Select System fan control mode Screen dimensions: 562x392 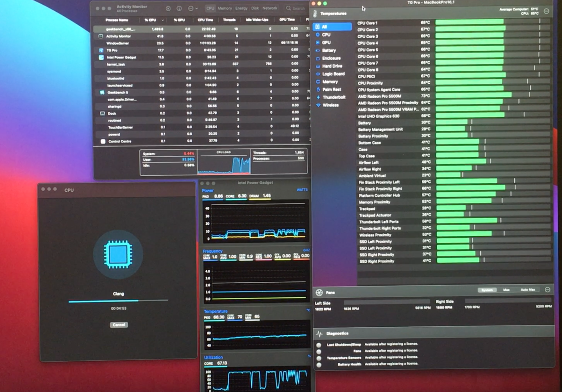point(487,290)
